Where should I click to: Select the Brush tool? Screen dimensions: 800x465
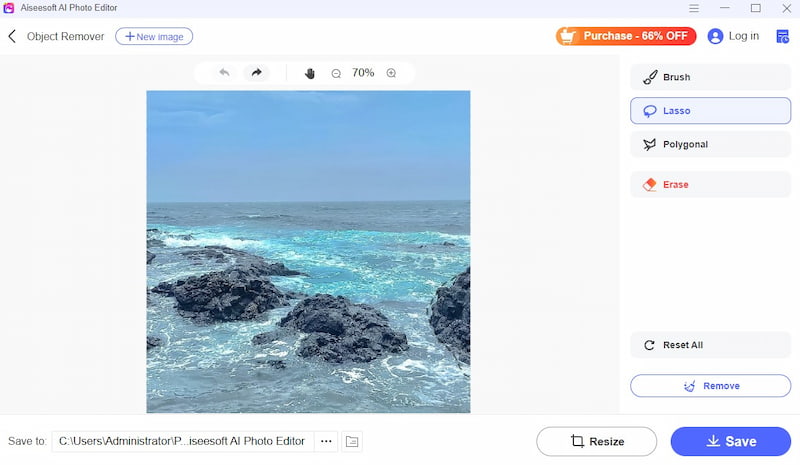[x=710, y=77]
